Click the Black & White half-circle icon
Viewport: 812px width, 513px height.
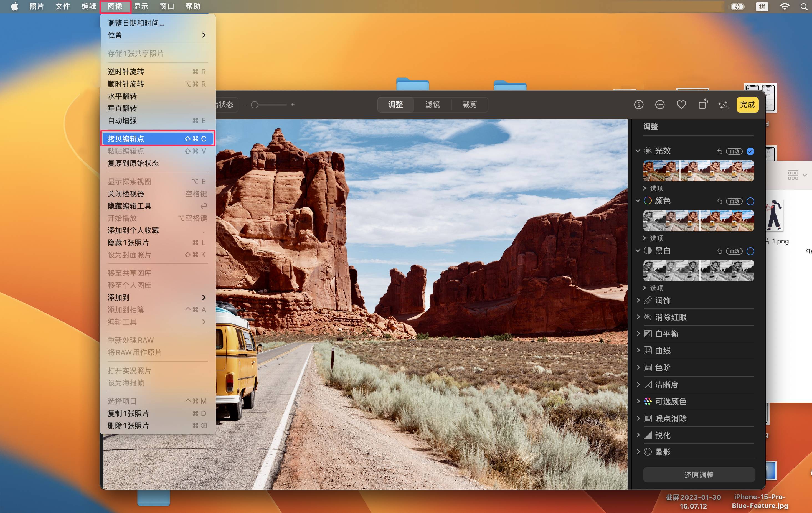[648, 251]
